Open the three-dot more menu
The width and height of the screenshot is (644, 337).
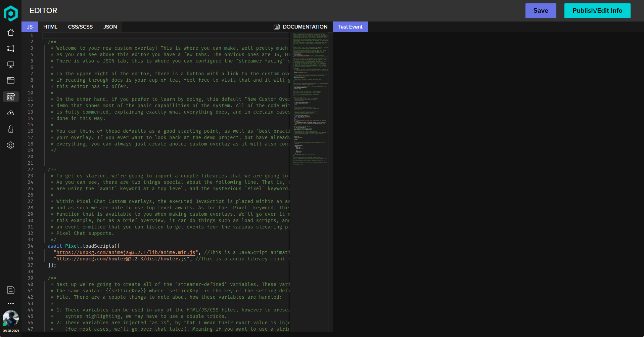[10, 303]
